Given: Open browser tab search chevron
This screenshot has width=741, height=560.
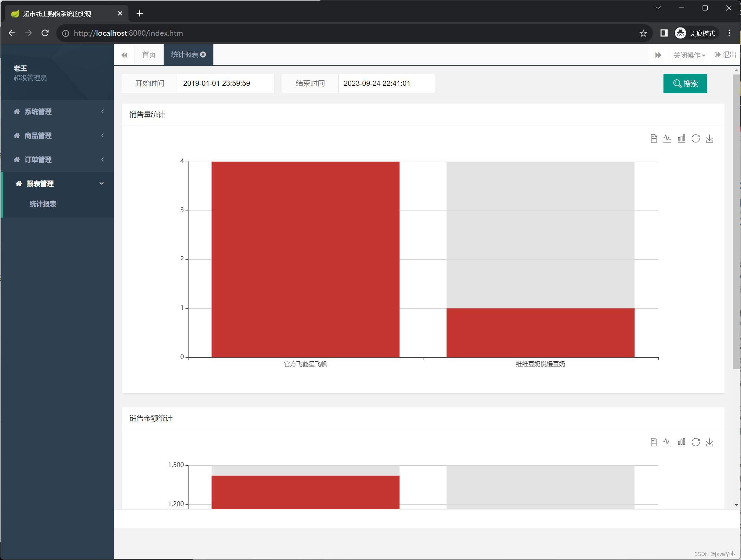Looking at the screenshot, I should tap(658, 8).
